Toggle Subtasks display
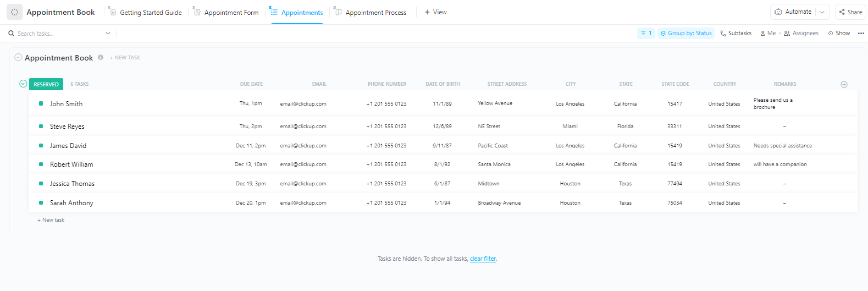 [x=736, y=33]
